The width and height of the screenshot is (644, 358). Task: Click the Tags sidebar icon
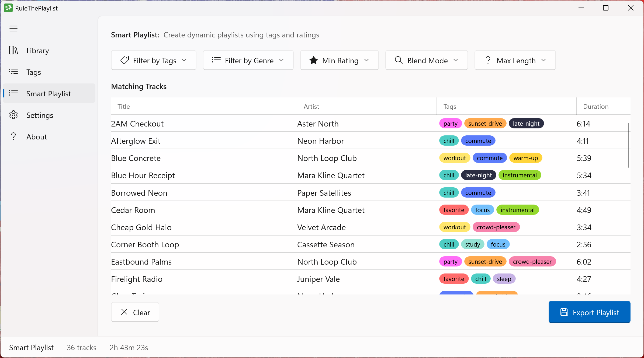(x=14, y=72)
